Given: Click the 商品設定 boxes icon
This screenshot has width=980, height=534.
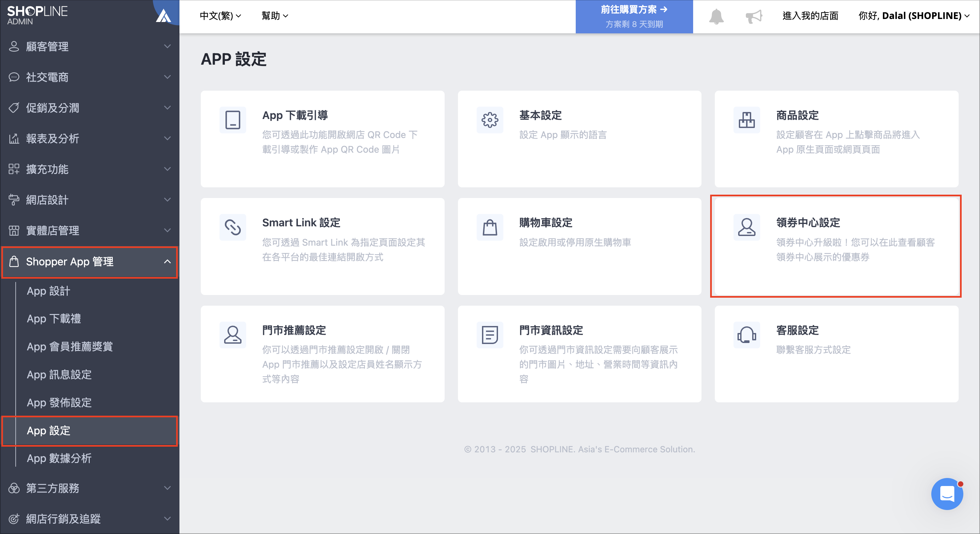Looking at the screenshot, I should (747, 120).
